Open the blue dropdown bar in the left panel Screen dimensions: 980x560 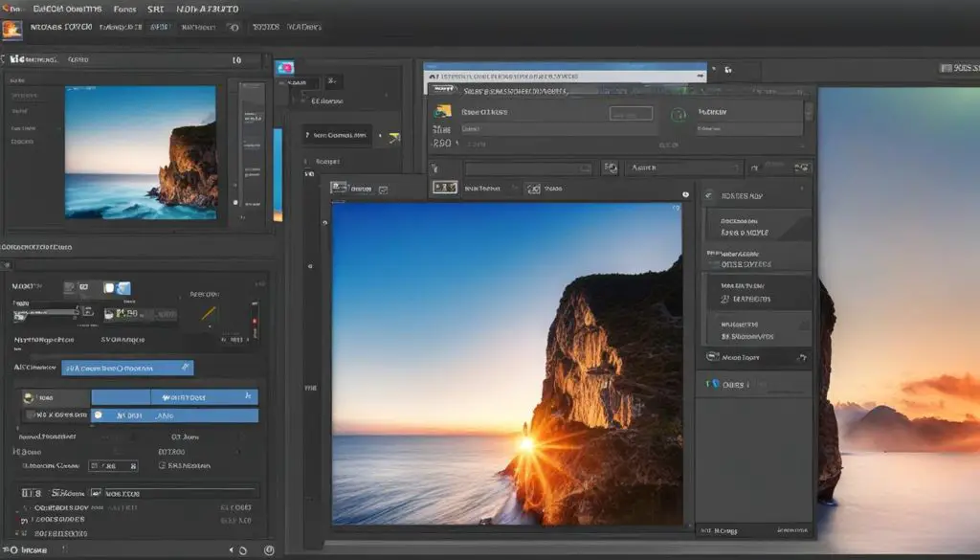tap(127, 368)
